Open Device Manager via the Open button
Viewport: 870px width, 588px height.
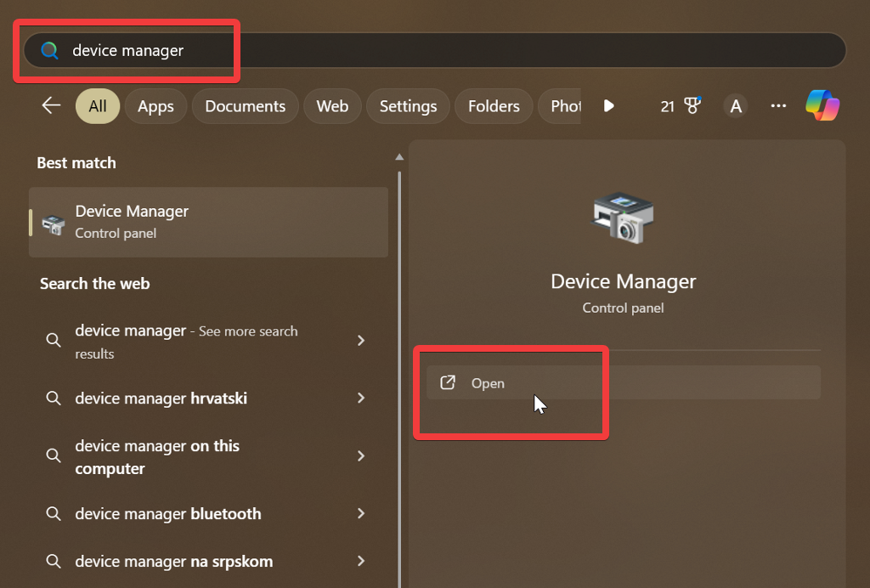pos(488,382)
